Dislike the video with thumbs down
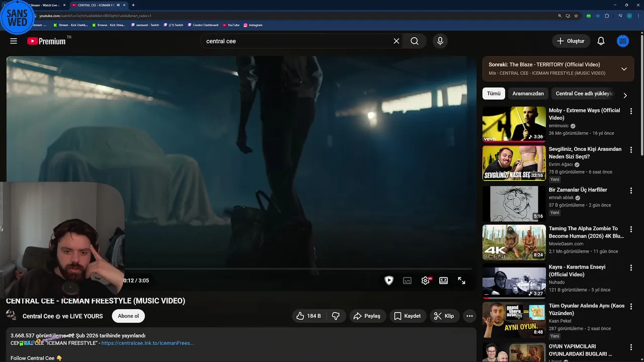The image size is (644, 362). click(336, 316)
